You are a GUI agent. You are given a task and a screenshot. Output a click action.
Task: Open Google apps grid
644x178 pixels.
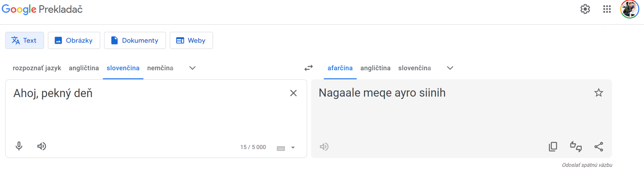[607, 9]
